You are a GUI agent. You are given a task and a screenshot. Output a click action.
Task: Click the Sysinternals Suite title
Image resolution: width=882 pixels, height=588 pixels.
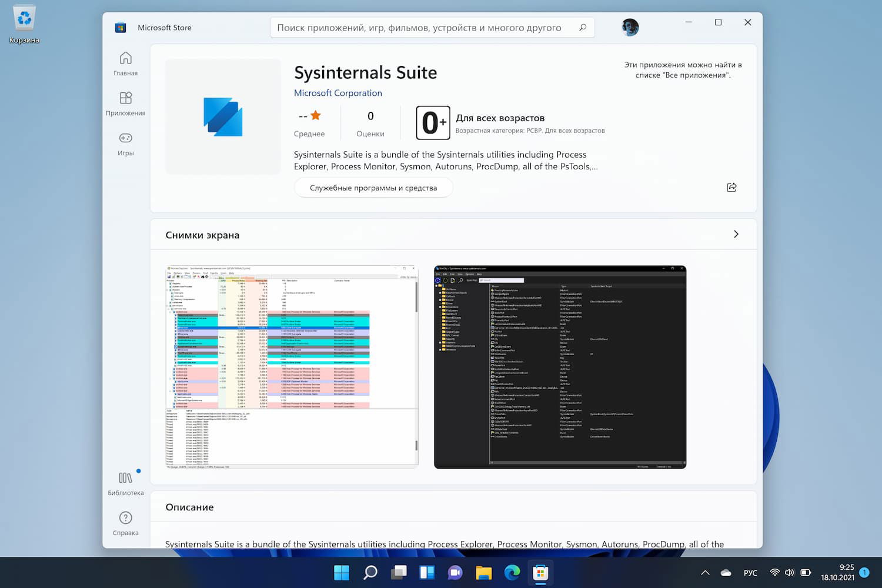[366, 72]
